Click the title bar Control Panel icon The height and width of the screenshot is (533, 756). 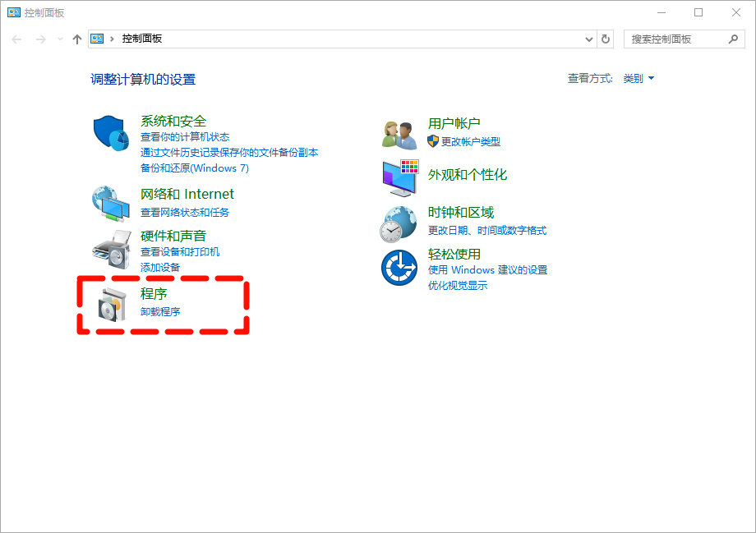click(14, 12)
